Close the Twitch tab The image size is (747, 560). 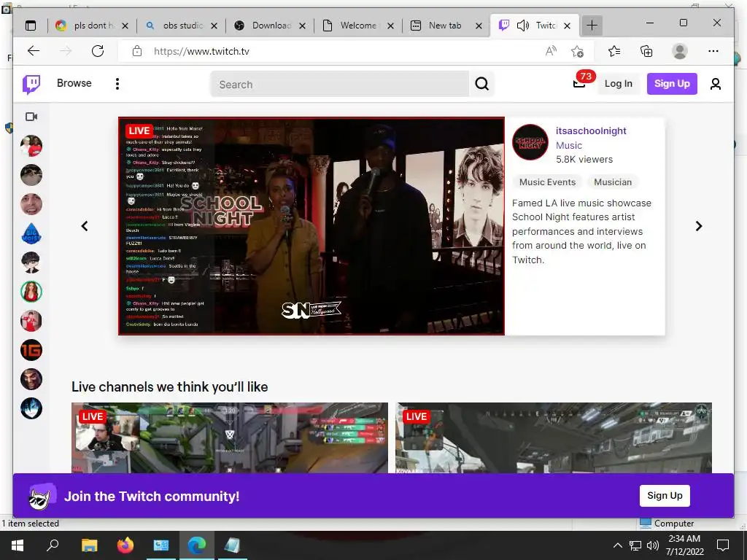(x=567, y=26)
